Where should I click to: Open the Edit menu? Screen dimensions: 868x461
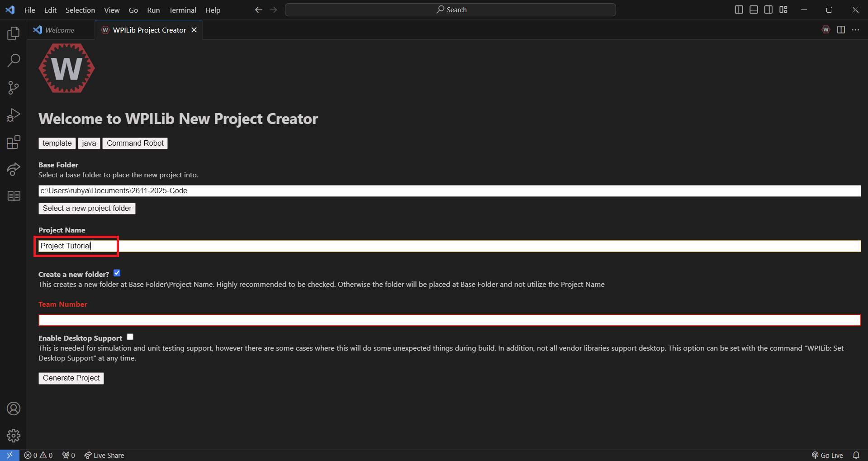pos(50,10)
